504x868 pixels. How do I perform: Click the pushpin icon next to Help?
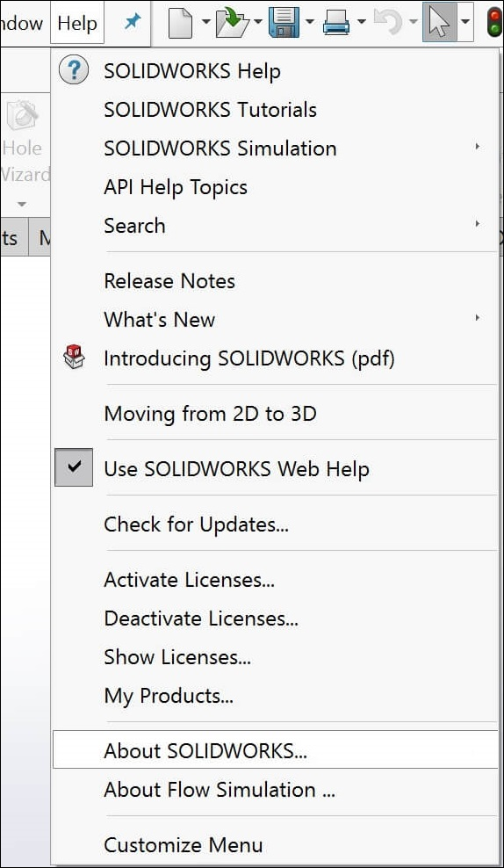pos(133,22)
